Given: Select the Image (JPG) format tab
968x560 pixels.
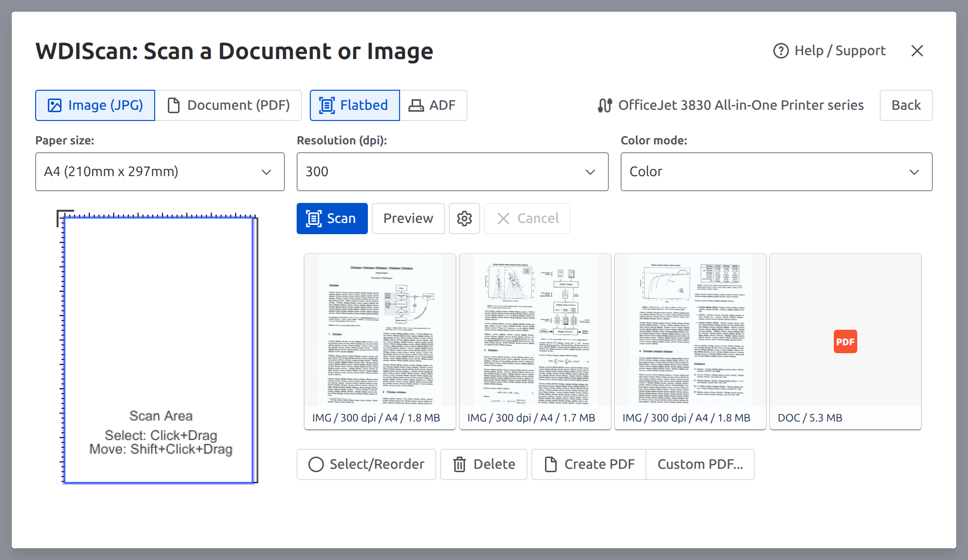Looking at the screenshot, I should pos(95,105).
